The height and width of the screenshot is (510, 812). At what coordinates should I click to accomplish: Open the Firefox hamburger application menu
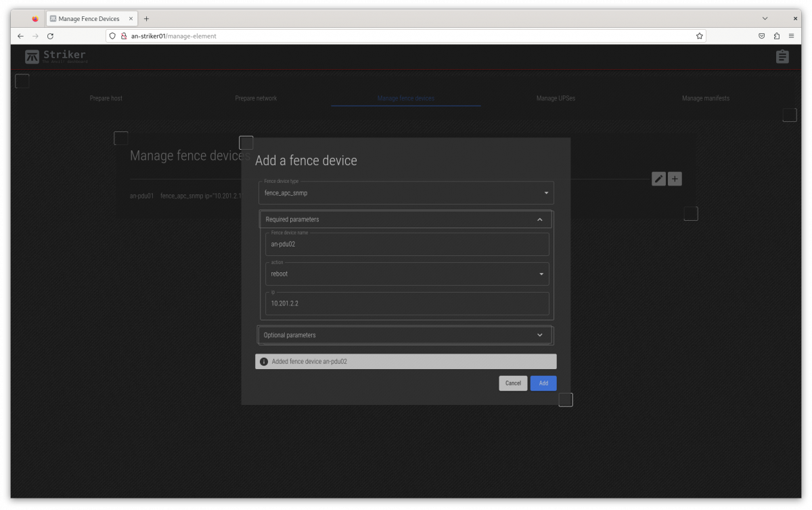(792, 36)
